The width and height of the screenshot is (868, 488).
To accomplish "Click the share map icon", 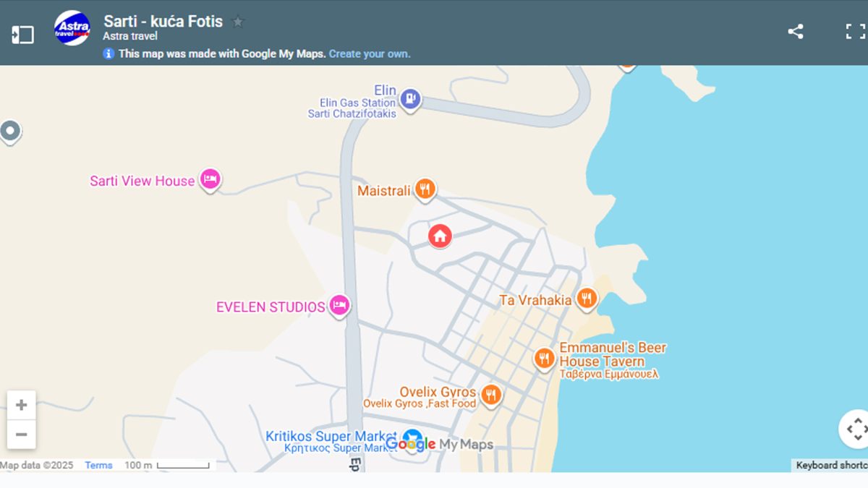I will pos(796,31).
